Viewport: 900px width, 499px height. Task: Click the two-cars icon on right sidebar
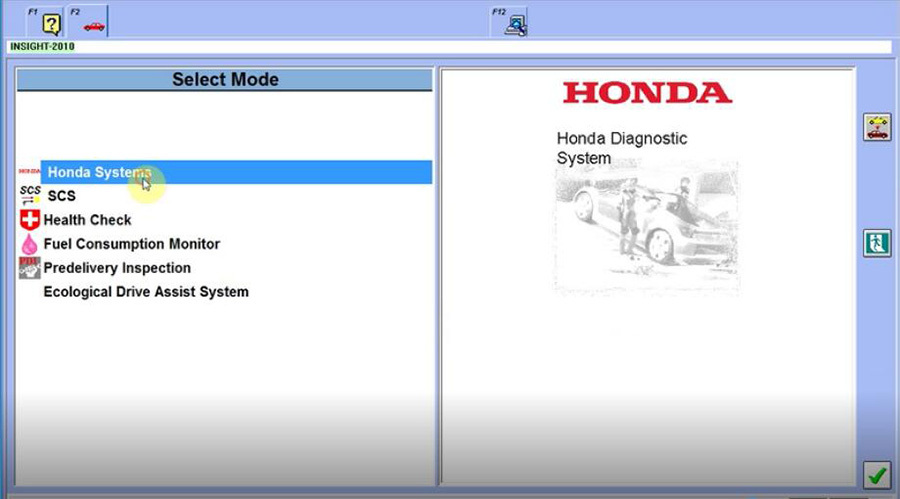(877, 127)
